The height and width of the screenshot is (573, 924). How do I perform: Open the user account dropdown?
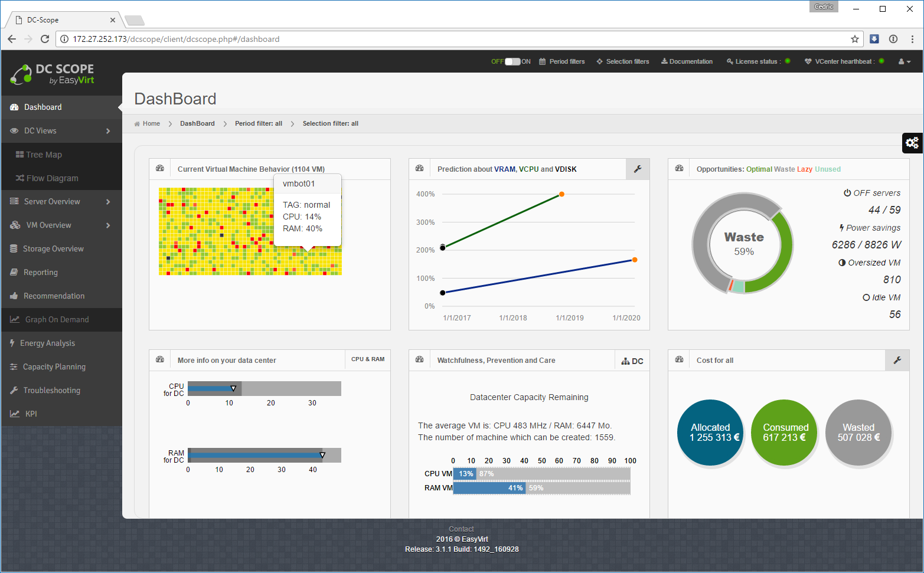click(x=904, y=61)
